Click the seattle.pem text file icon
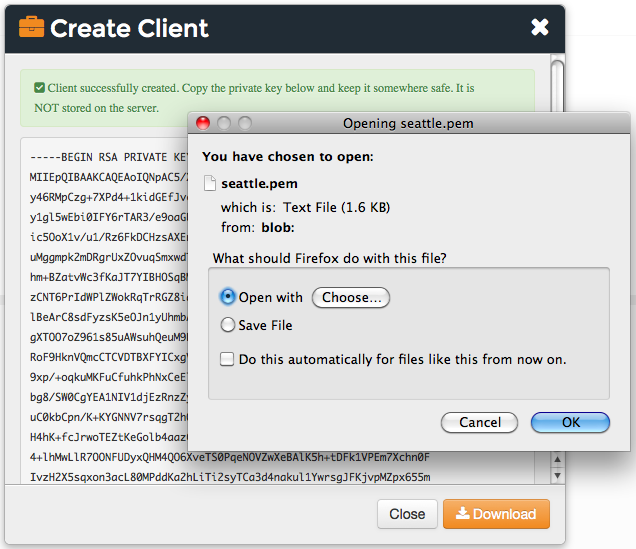 click(x=210, y=184)
